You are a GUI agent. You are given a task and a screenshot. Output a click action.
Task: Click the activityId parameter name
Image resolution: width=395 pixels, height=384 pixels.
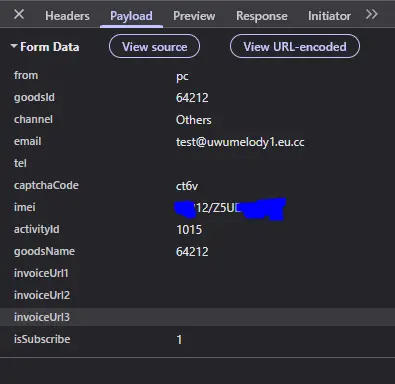(37, 229)
